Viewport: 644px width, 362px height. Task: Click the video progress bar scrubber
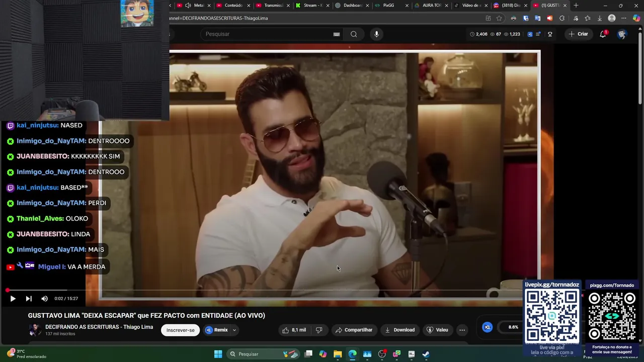pyautogui.click(x=8, y=291)
